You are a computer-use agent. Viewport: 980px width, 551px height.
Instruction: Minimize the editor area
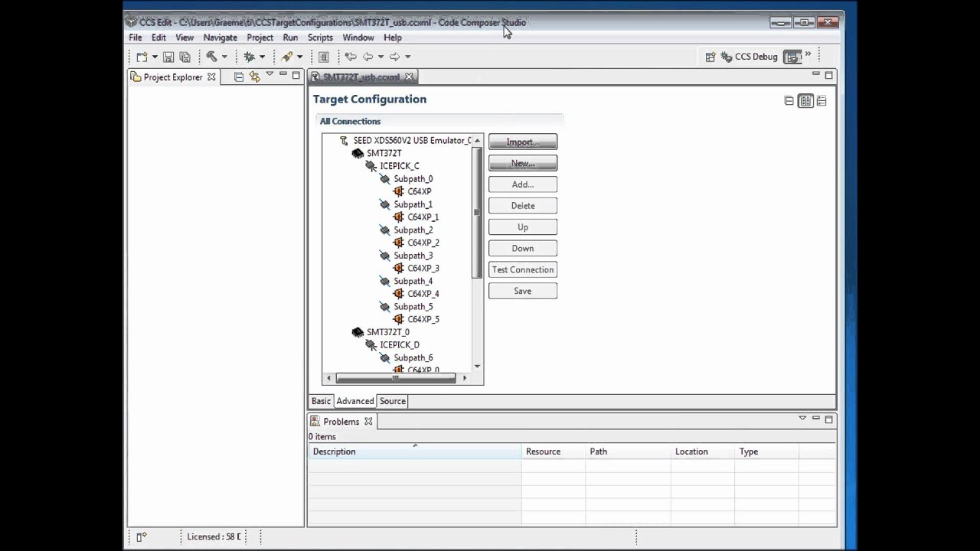click(816, 74)
